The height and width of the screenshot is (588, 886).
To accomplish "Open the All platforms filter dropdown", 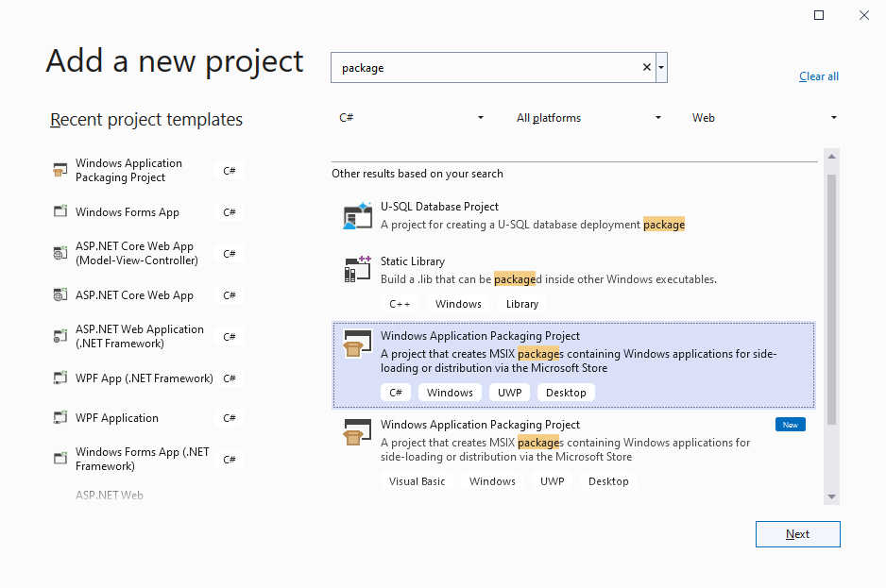I will (x=586, y=117).
